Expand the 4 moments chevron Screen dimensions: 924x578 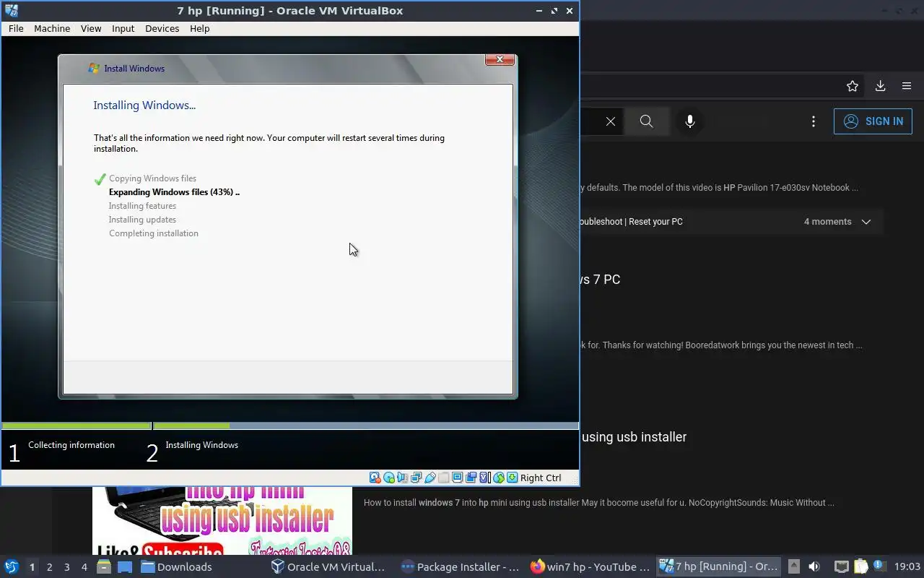[866, 222]
